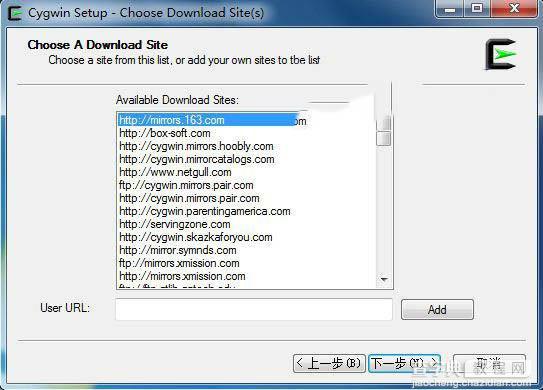Viewport: 543px width, 390px height.
Task: Click the Cygwin icon in the title bar
Action: click(15, 13)
